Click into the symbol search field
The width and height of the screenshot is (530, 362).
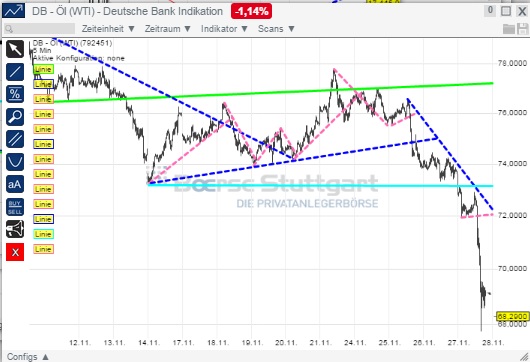[40, 29]
